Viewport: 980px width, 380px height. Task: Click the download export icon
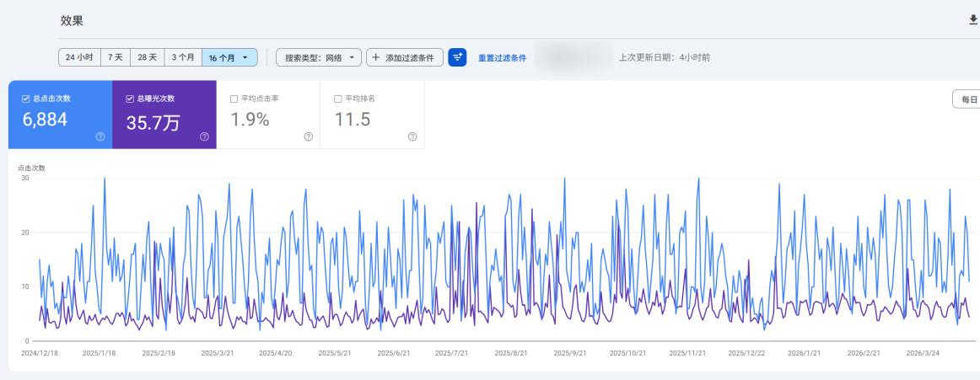pos(973,20)
